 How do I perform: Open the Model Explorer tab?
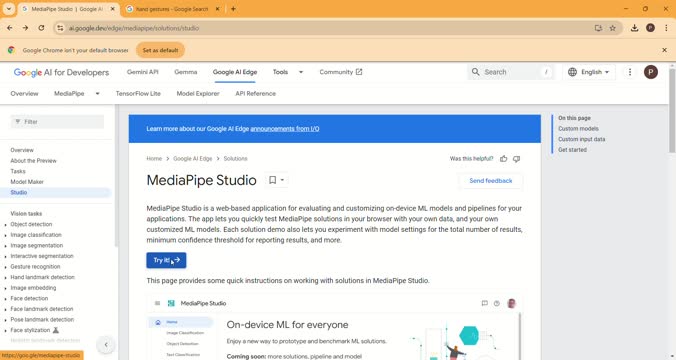tap(198, 94)
